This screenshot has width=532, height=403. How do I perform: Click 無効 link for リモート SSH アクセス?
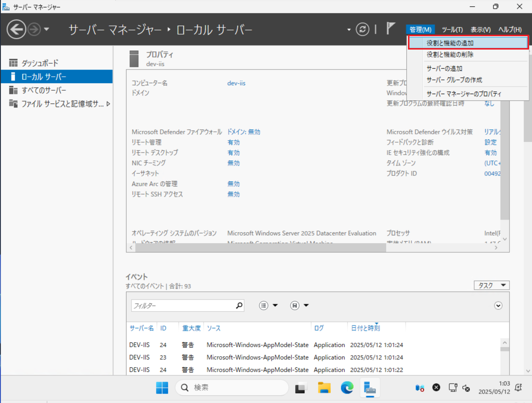(234, 194)
